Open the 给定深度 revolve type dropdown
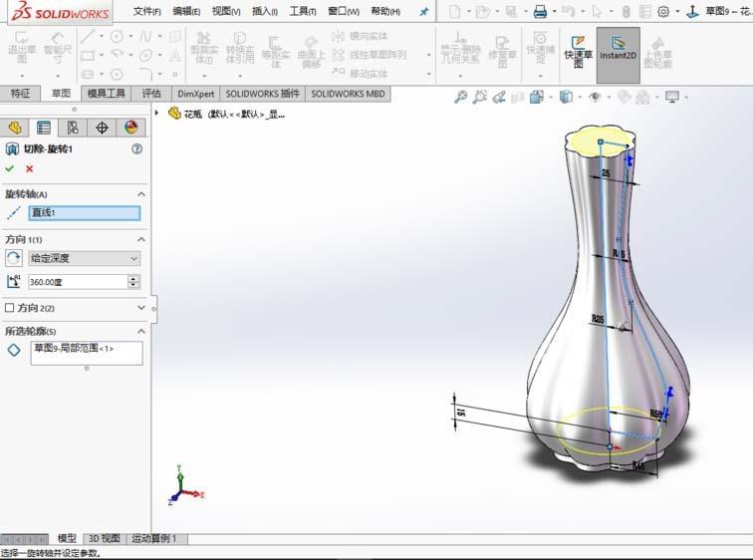The height and width of the screenshot is (560, 753). [x=85, y=258]
